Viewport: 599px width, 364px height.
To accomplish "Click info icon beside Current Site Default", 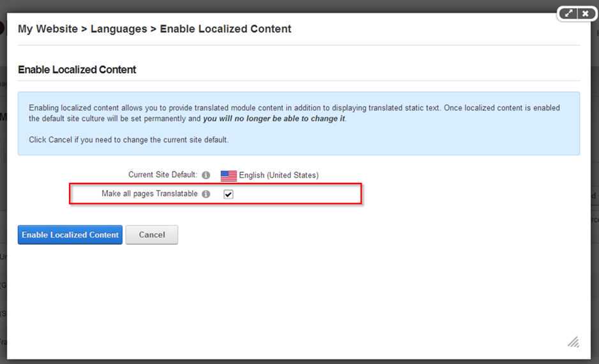I will (206, 175).
